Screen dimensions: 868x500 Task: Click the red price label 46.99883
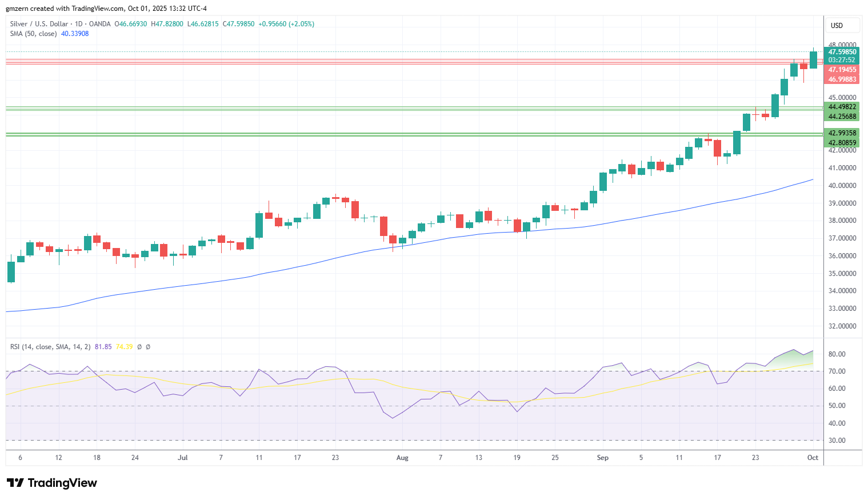pos(842,79)
